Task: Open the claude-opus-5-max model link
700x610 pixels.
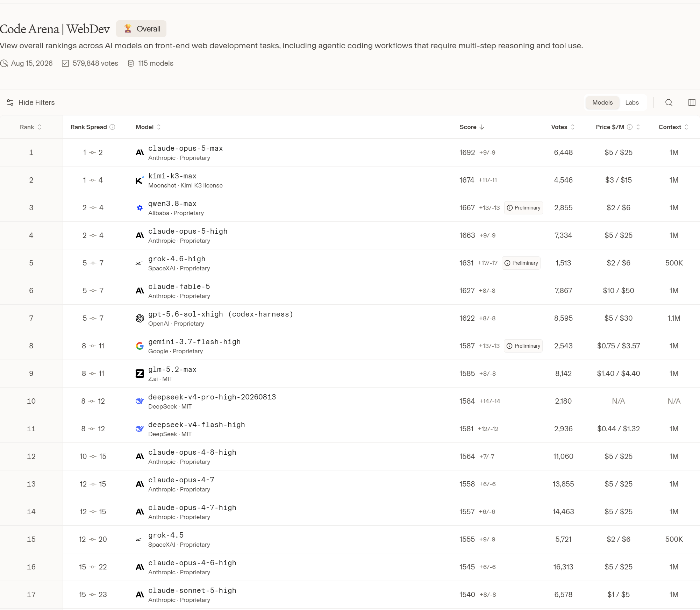Action: (186, 149)
